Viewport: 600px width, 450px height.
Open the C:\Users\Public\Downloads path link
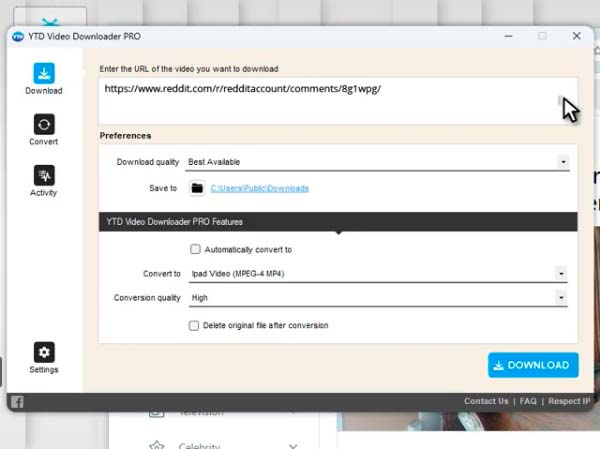click(259, 188)
